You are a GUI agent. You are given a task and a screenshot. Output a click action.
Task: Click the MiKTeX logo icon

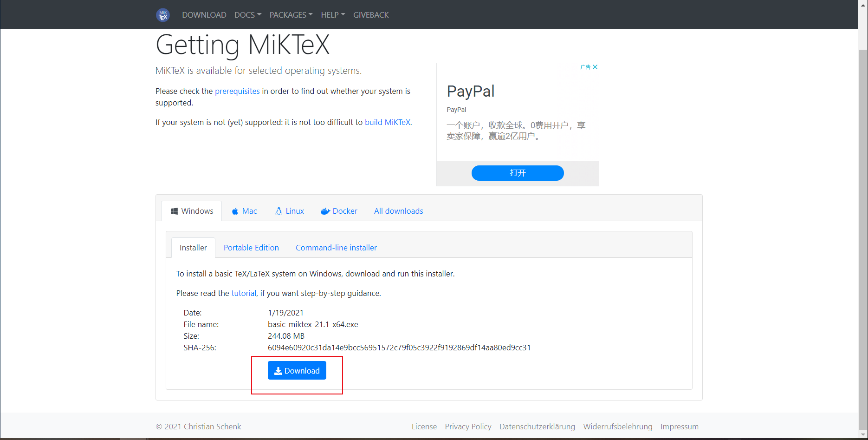pyautogui.click(x=163, y=15)
